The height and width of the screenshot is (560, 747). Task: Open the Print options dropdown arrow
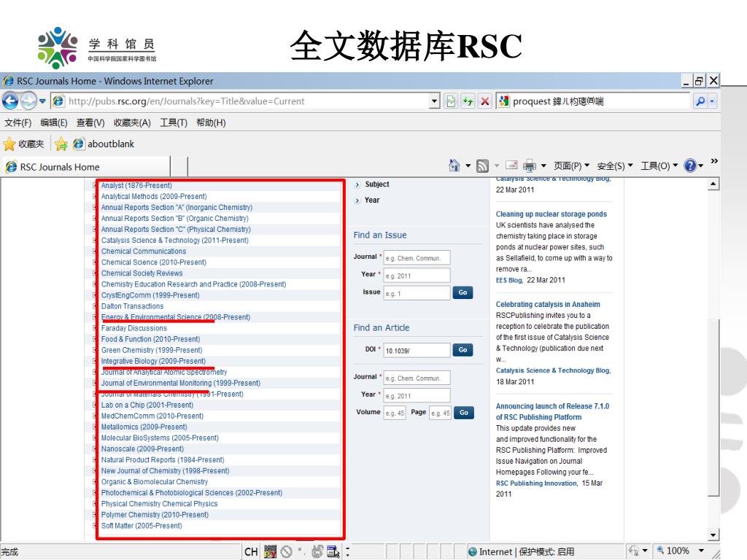[543, 166]
